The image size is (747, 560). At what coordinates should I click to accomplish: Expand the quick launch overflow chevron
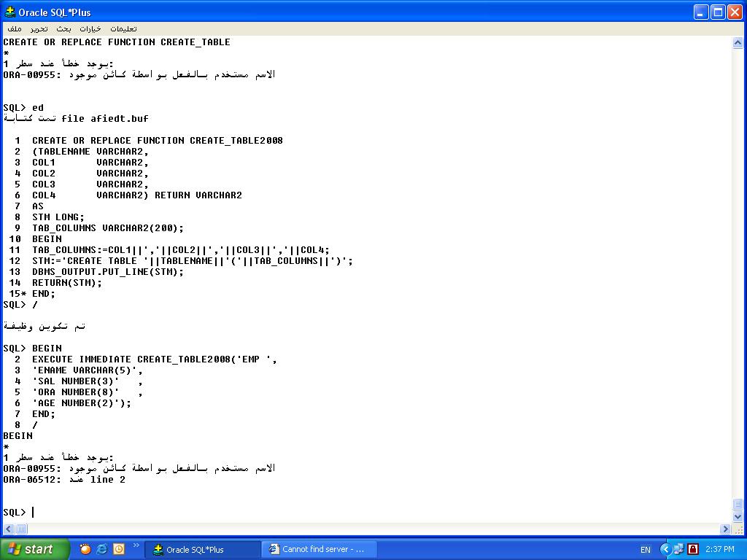[136, 546]
